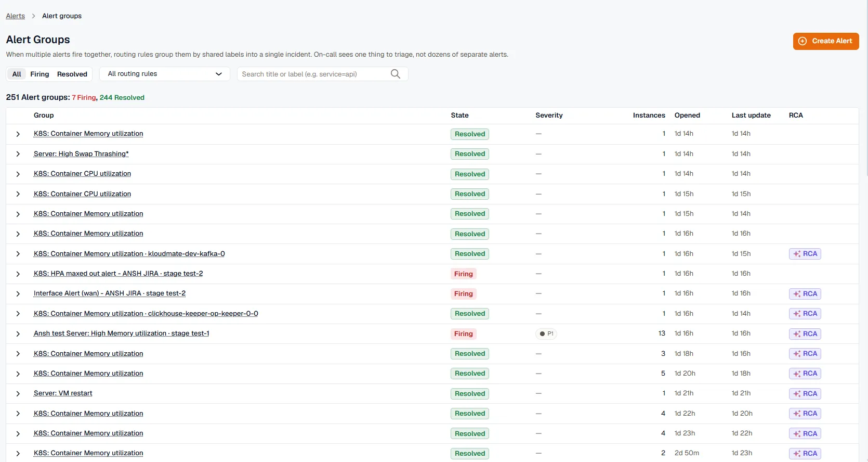Click the '2d 50m' opened time
The height and width of the screenshot is (462, 868).
[687, 453]
